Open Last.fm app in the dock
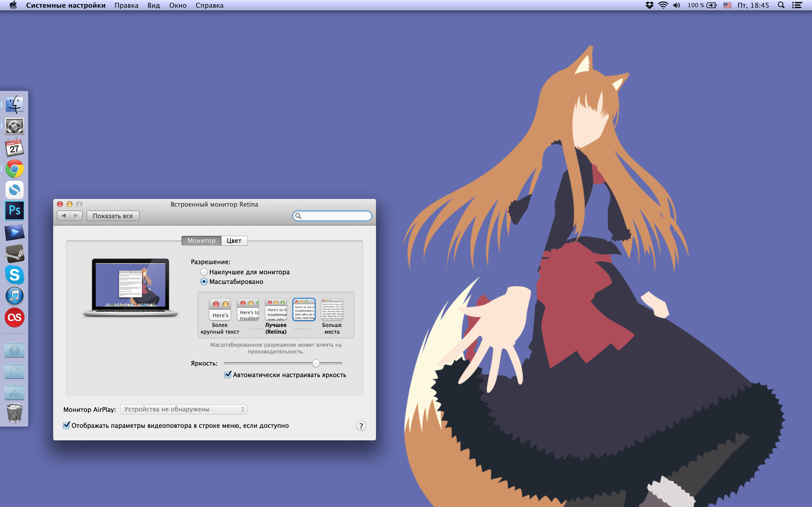The width and height of the screenshot is (812, 507). pyautogui.click(x=14, y=317)
